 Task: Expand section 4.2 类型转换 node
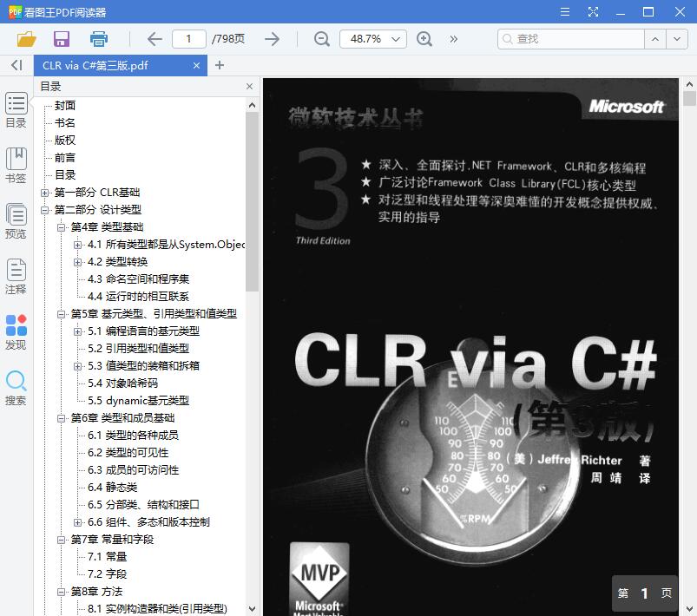click(x=78, y=262)
